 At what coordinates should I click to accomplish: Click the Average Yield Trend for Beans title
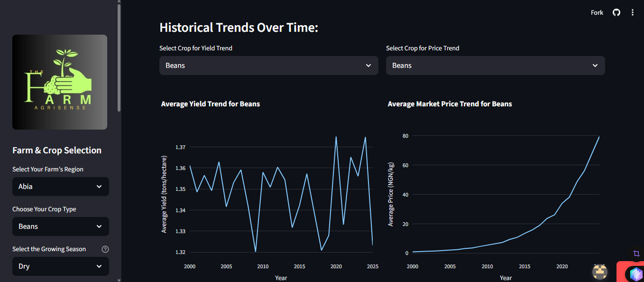pyautogui.click(x=211, y=104)
